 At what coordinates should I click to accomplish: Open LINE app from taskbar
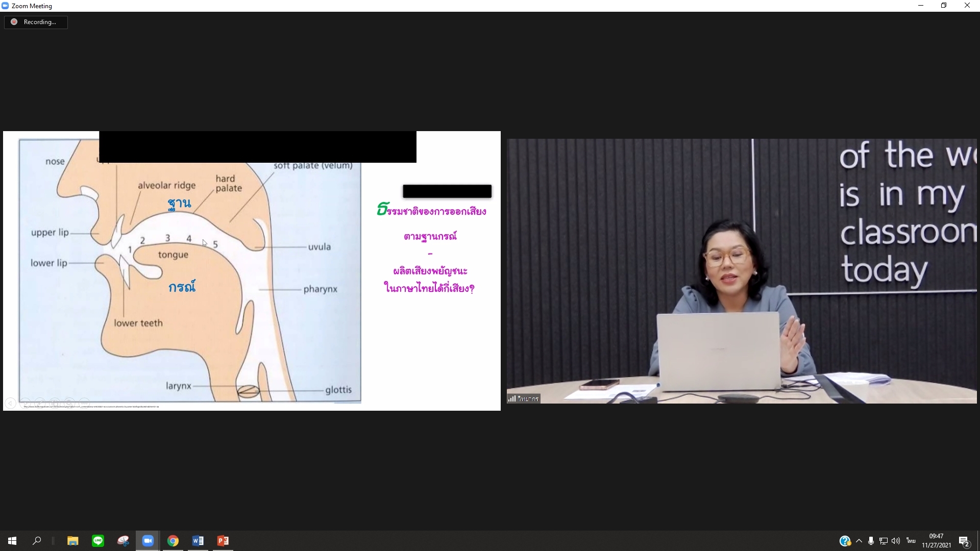click(98, 541)
